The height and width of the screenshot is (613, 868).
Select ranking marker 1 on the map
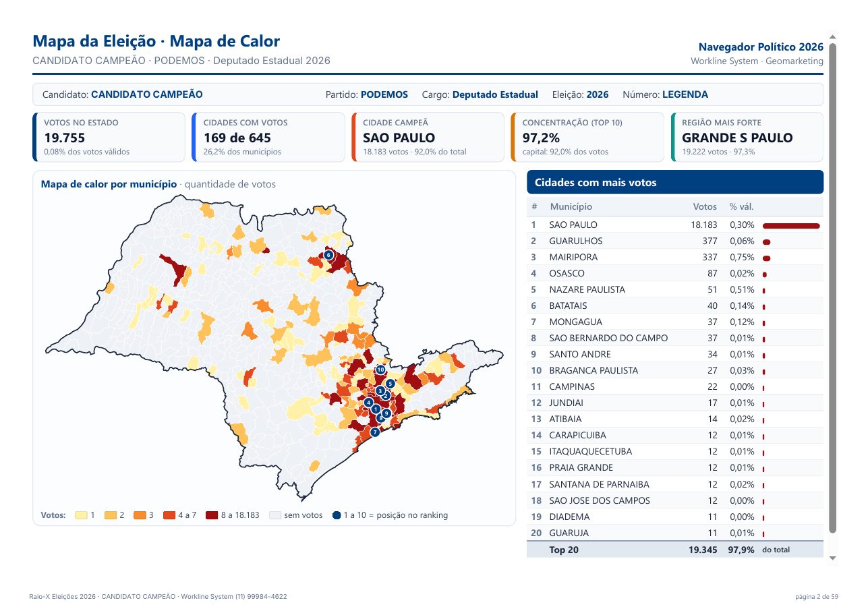tap(376, 409)
